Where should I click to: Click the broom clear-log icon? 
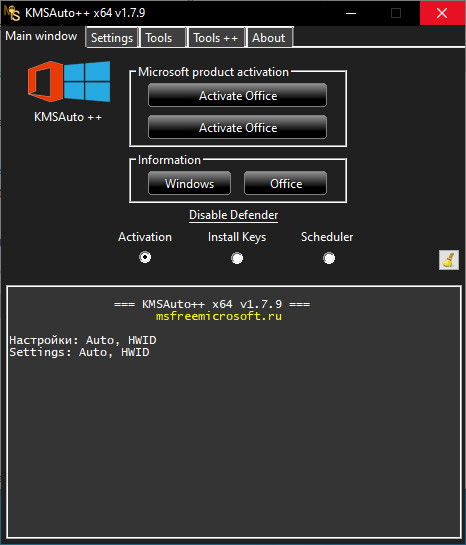tap(449, 260)
